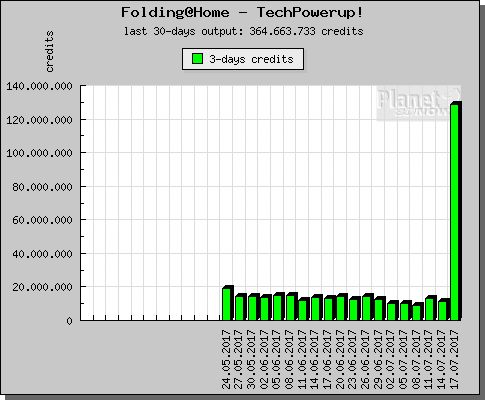485x400 pixels.
Task: Click the 17.07.2017 date label
Action: [454, 359]
